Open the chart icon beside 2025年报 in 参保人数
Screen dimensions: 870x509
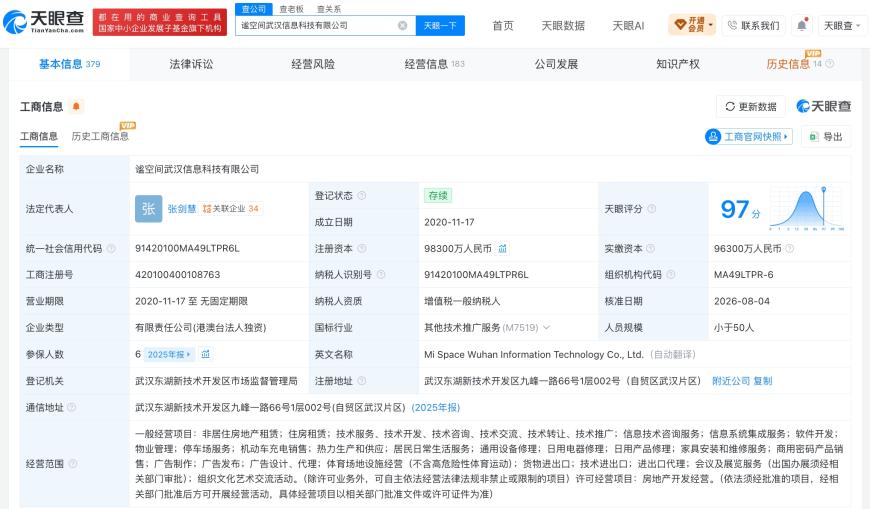click(x=205, y=354)
